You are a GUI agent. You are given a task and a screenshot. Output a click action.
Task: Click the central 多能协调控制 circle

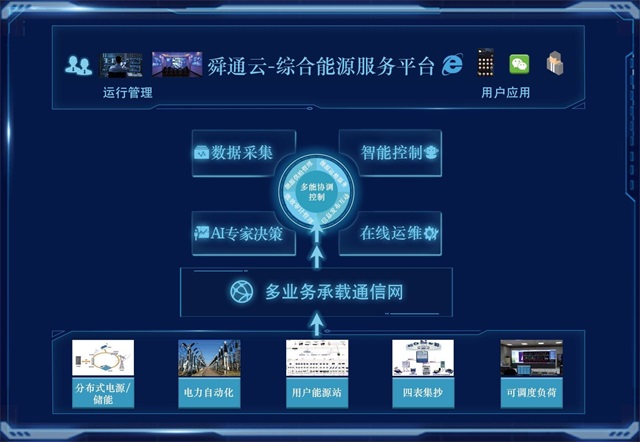click(317, 192)
